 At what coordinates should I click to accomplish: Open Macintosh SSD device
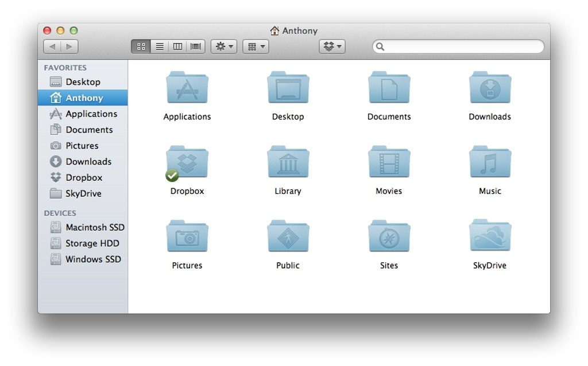(83, 227)
